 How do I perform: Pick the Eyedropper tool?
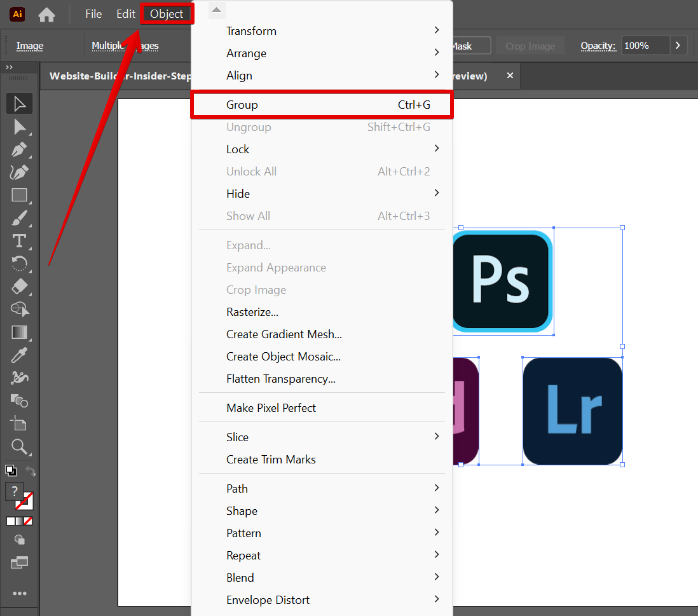point(19,355)
